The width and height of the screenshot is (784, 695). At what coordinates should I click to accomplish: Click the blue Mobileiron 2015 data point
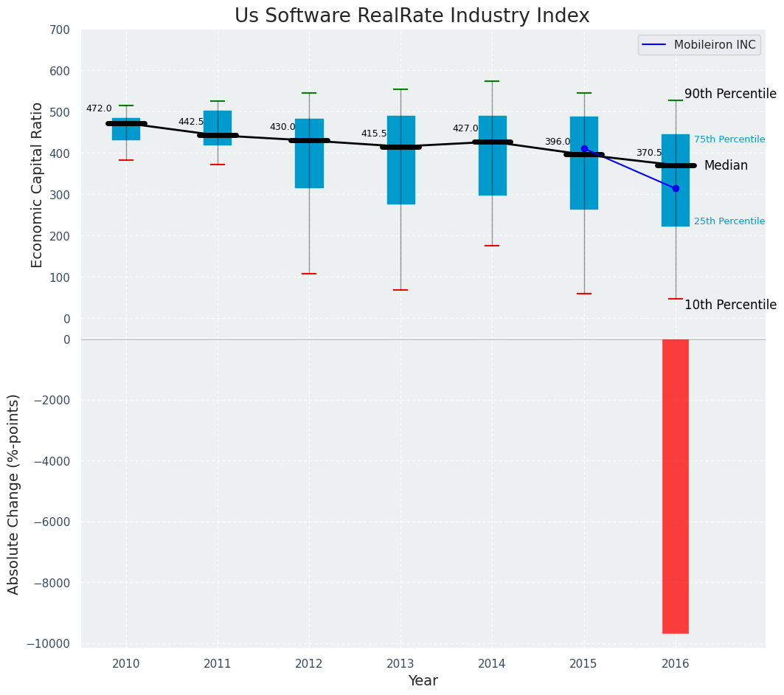(584, 148)
